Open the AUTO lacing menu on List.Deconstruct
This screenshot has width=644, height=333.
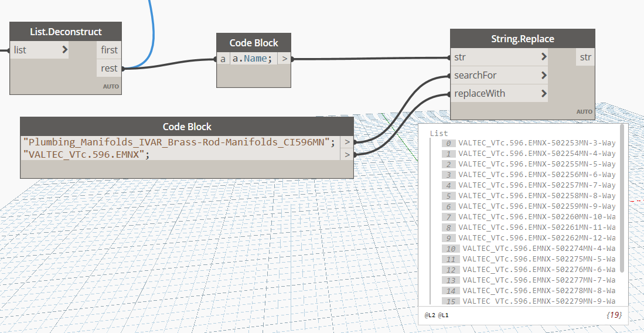[111, 86]
